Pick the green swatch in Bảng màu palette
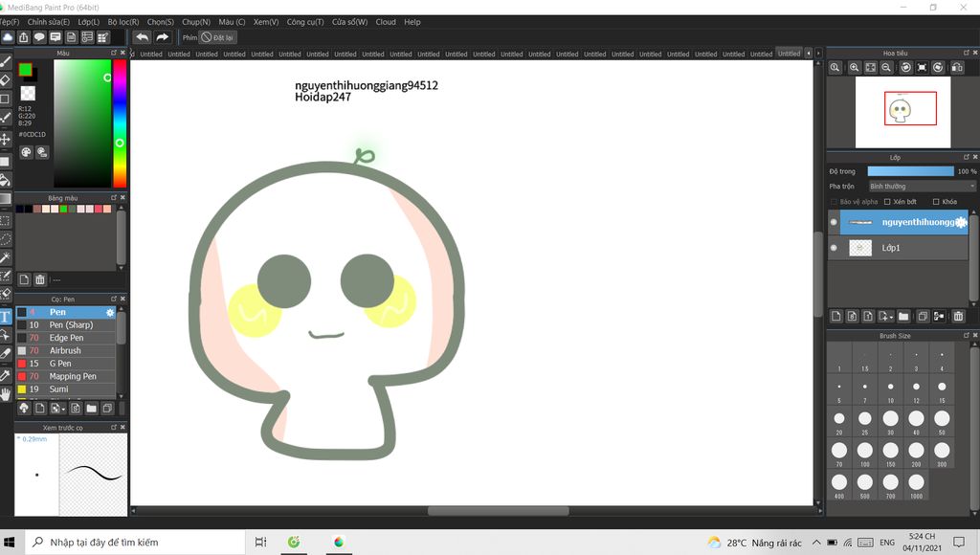Image resolution: width=980 pixels, height=555 pixels. [63, 209]
